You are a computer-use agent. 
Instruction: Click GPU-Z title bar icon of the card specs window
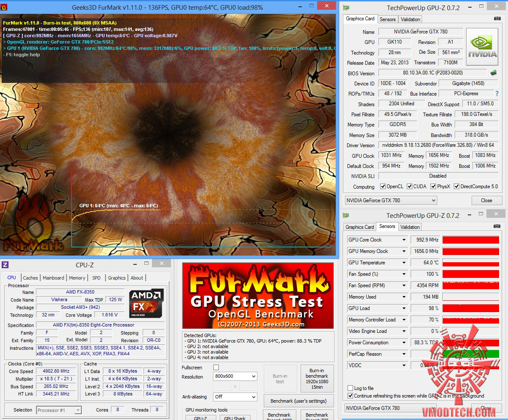click(x=346, y=8)
